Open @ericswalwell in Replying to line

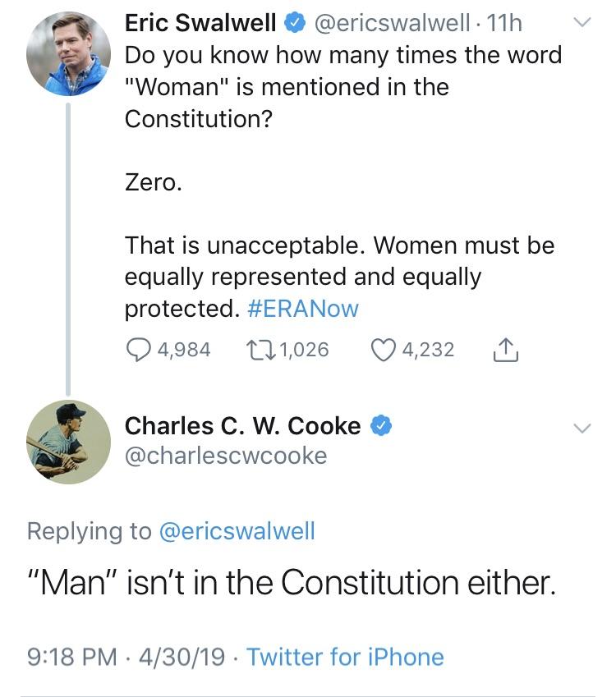tap(237, 530)
